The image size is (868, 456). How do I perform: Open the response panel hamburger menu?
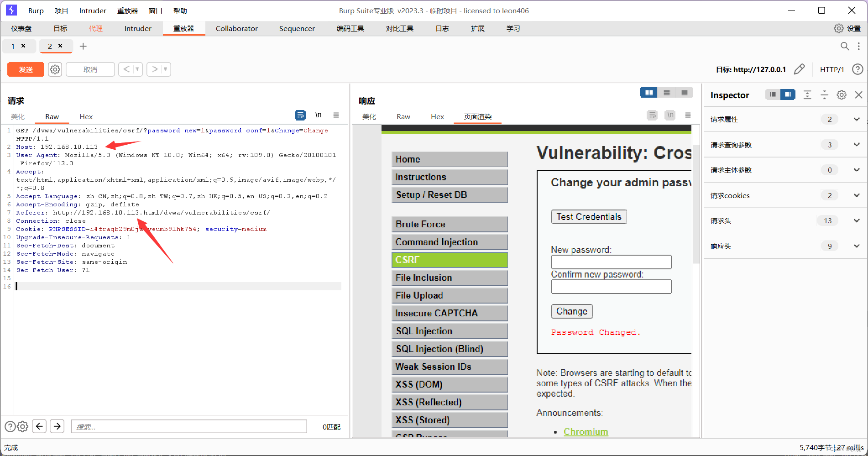pos(688,115)
